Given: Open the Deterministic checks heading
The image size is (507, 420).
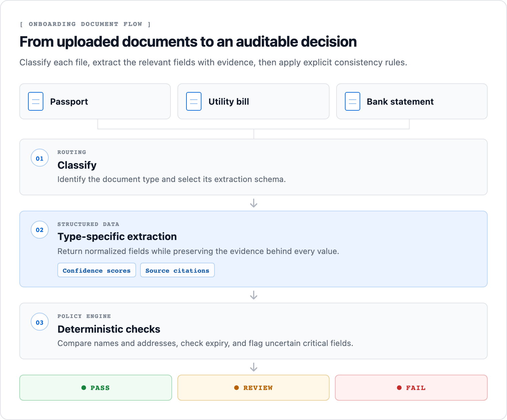Looking at the screenshot, I should tap(109, 329).
